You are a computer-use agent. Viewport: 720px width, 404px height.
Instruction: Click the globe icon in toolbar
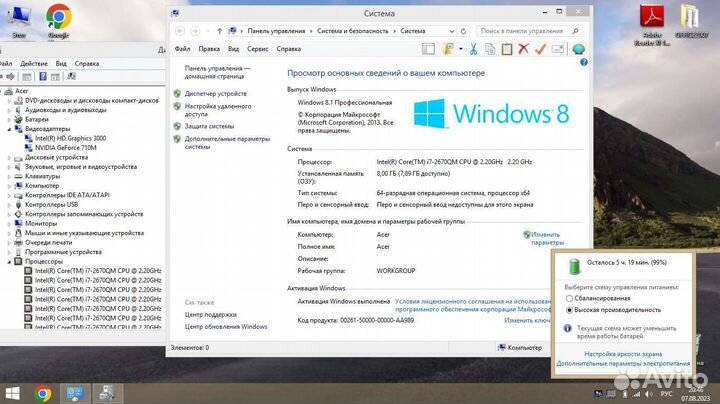pos(578,49)
